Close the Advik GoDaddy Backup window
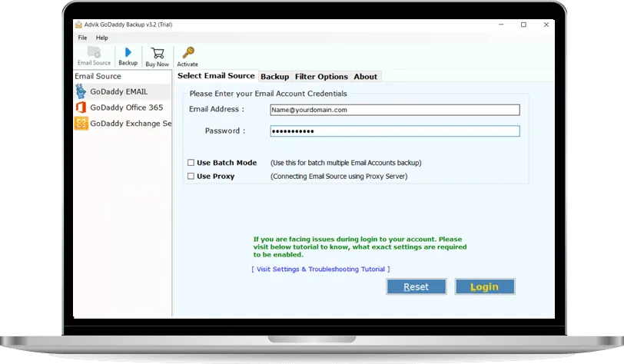The height and width of the screenshot is (364, 624). [x=546, y=25]
